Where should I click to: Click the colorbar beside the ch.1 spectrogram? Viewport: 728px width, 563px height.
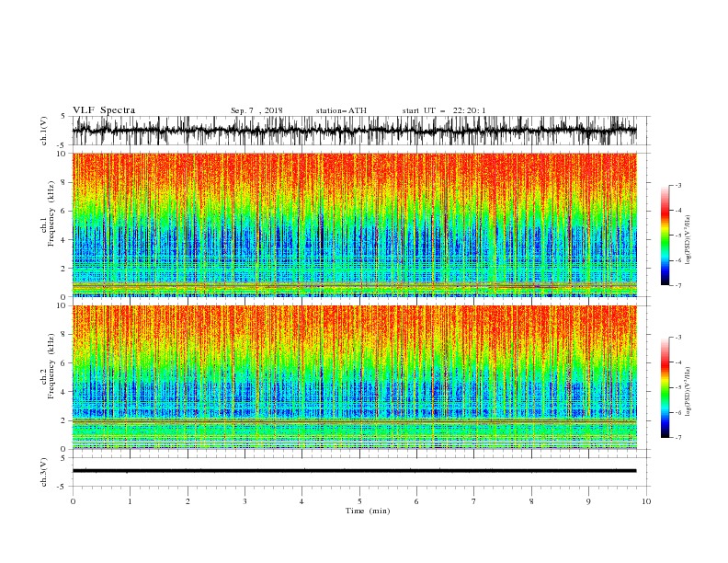click(x=665, y=235)
